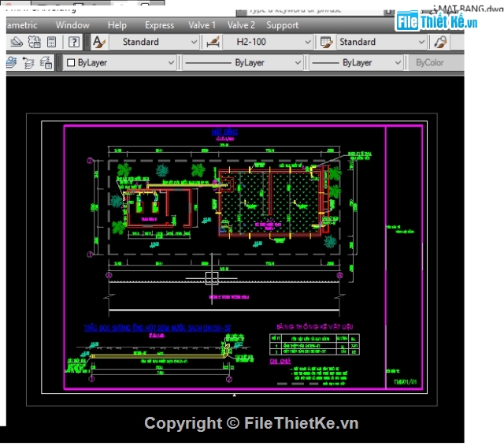Open the Sheet Set Manager icon
The width and height of the screenshot is (504, 446).
[17, 42]
